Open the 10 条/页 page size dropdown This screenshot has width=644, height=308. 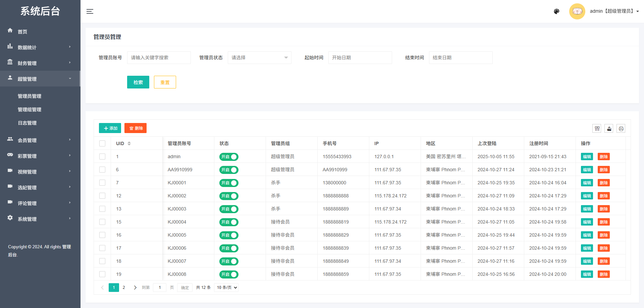pos(226,287)
